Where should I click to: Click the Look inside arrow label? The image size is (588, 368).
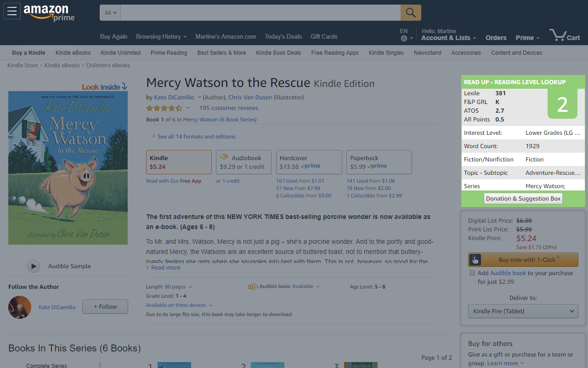coord(104,86)
